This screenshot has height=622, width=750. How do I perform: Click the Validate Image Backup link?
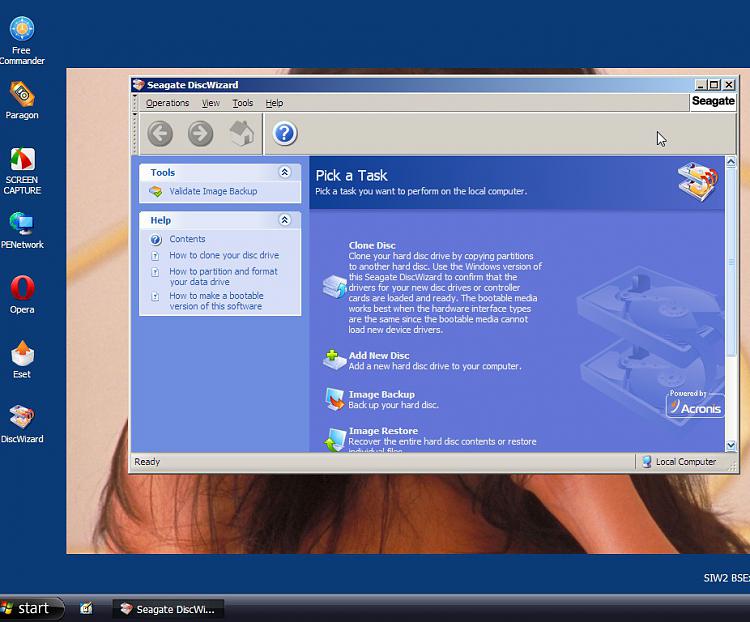pyautogui.click(x=213, y=191)
